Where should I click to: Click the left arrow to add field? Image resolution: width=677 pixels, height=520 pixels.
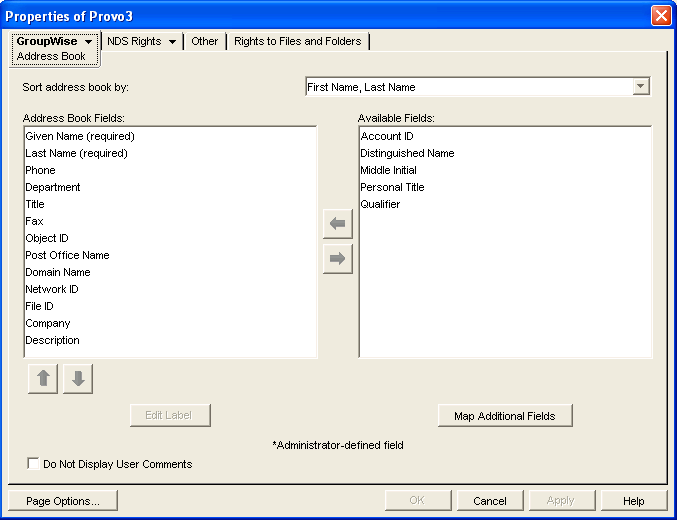point(338,224)
